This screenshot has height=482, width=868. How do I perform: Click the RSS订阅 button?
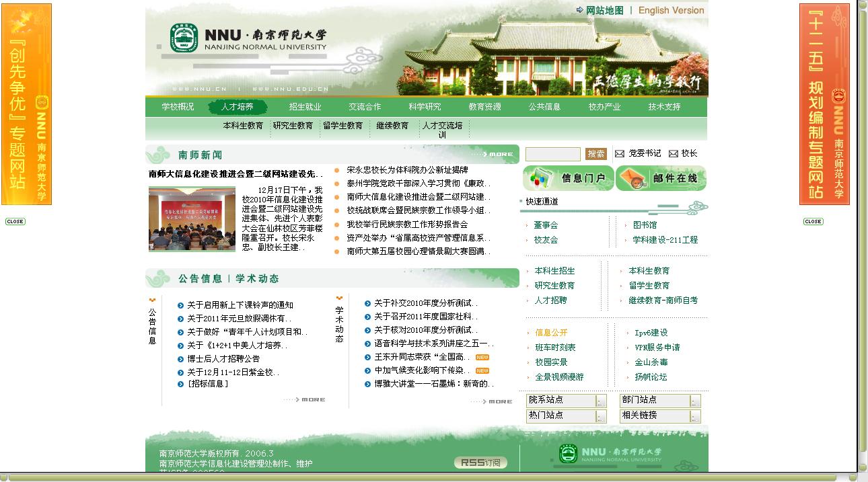point(480,463)
